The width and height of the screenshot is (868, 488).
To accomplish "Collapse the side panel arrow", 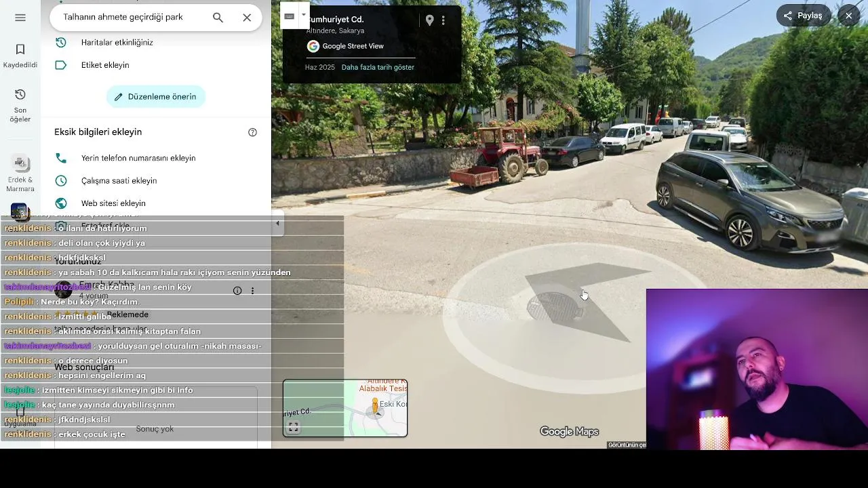I will point(277,223).
